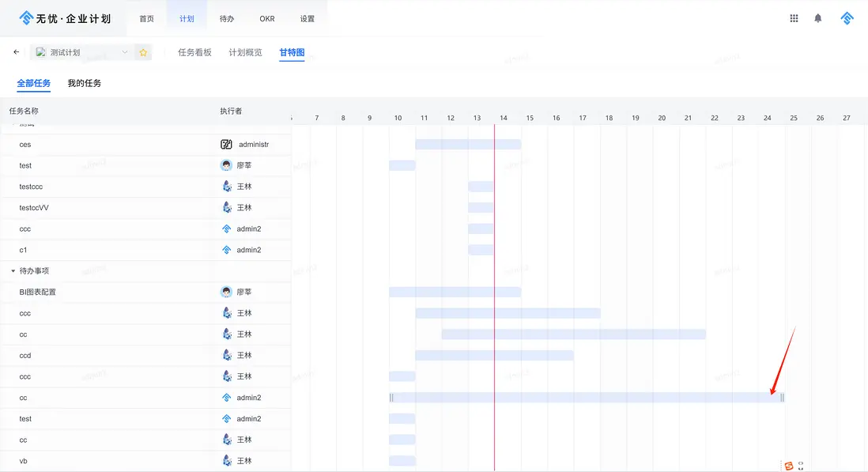This screenshot has height=472, width=868.
Task: Go to the 首页 nav tab
Action: [x=147, y=19]
